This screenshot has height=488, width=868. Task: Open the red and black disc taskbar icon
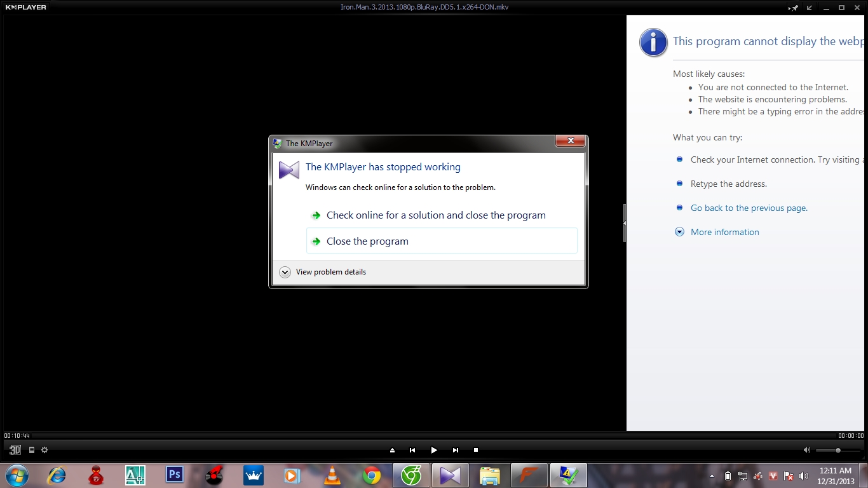(x=214, y=475)
